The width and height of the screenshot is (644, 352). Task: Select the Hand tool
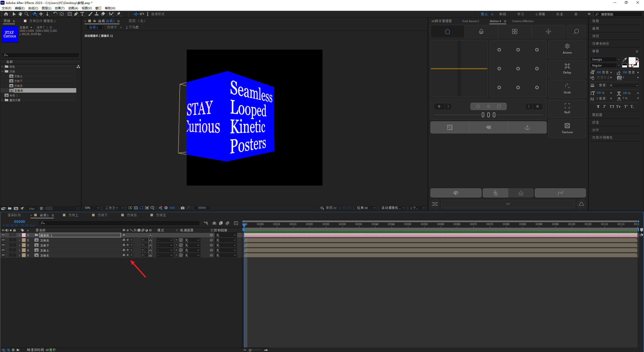tap(20, 14)
